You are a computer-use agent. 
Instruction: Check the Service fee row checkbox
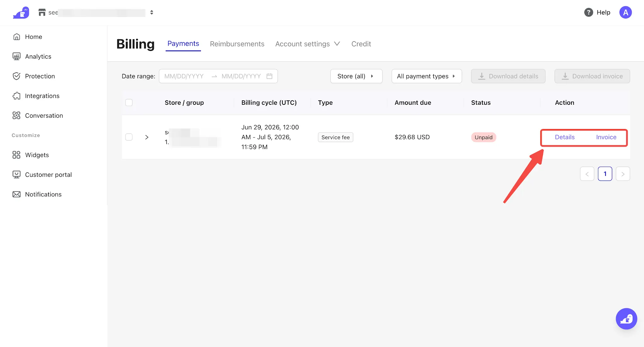129,137
